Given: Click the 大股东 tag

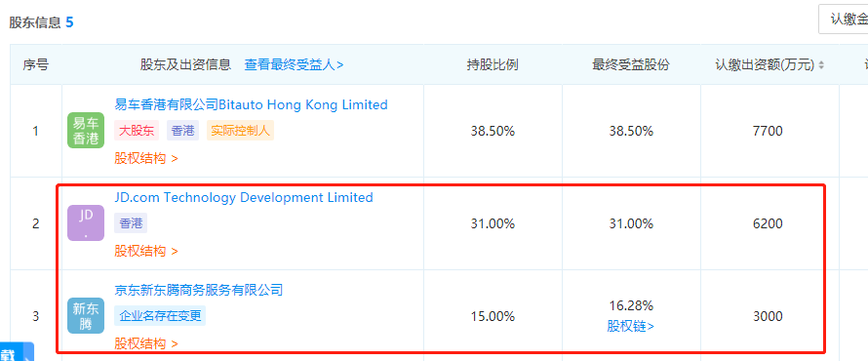Looking at the screenshot, I should click(137, 131).
